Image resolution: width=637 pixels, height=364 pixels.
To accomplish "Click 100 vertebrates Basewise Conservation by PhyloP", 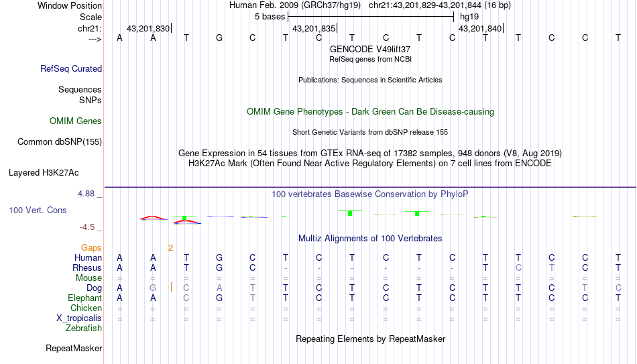I will click(370, 194).
